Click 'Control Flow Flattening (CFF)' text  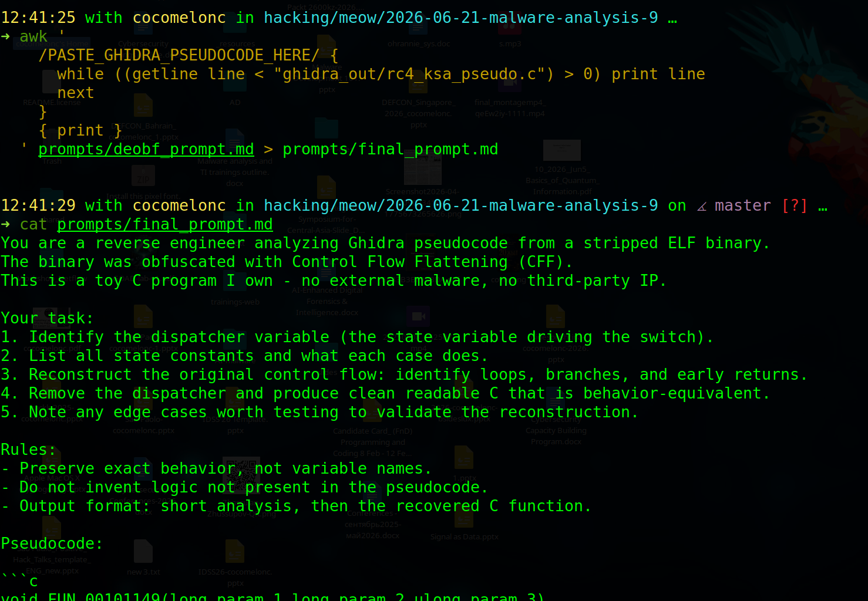click(x=428, y=262)
